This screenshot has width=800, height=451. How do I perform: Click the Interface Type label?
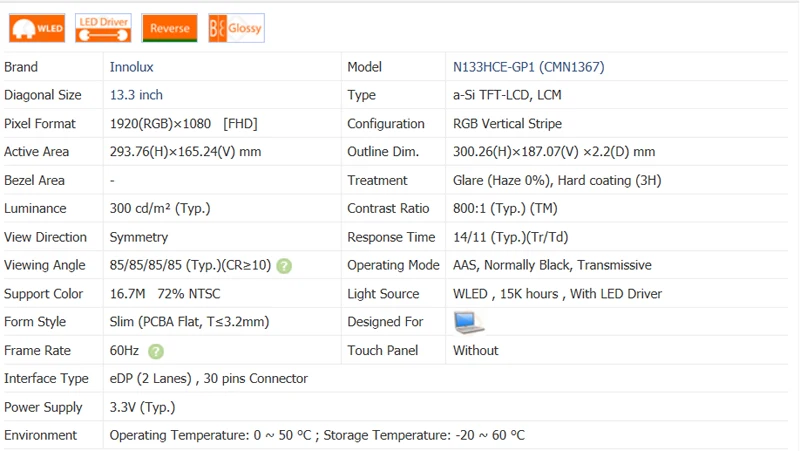pos(46,379)
